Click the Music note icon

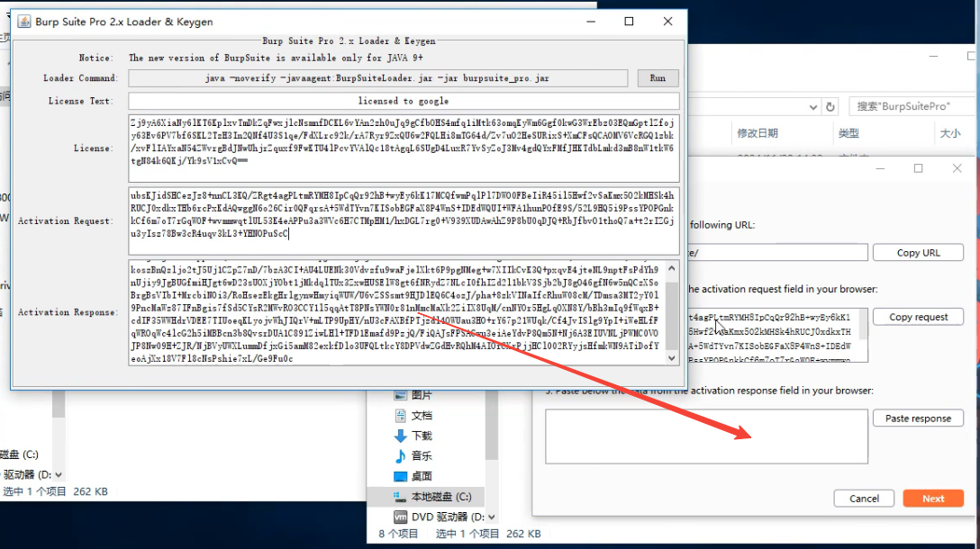tap(401, 456)
